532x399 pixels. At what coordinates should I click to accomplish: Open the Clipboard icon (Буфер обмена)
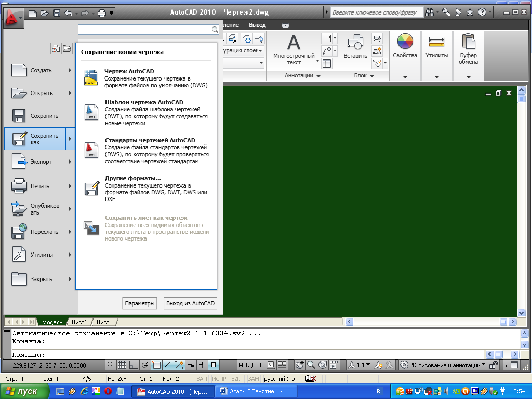pos(469,42)
